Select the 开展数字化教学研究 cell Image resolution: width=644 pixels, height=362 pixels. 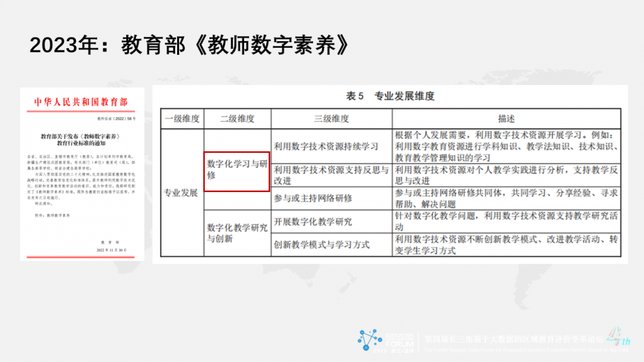click(313, 222)
